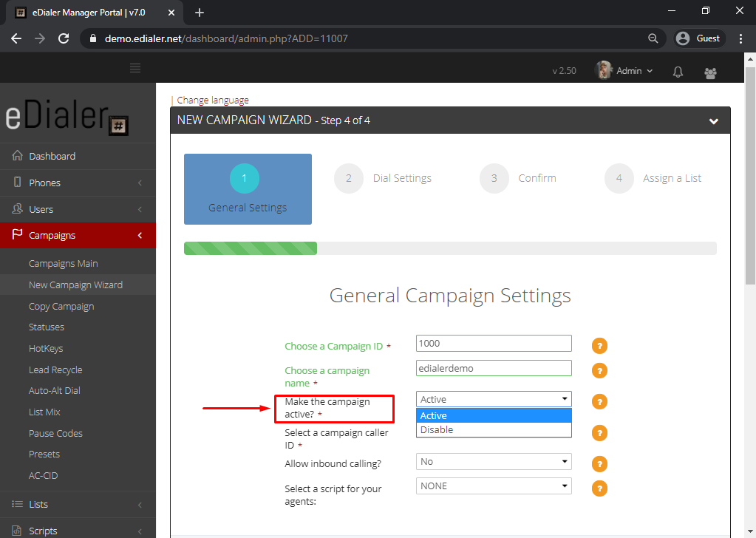Viewport: 756px width, 538px height.
Task: Open help icon for Allow inbound calling
Action: [599, 463]
